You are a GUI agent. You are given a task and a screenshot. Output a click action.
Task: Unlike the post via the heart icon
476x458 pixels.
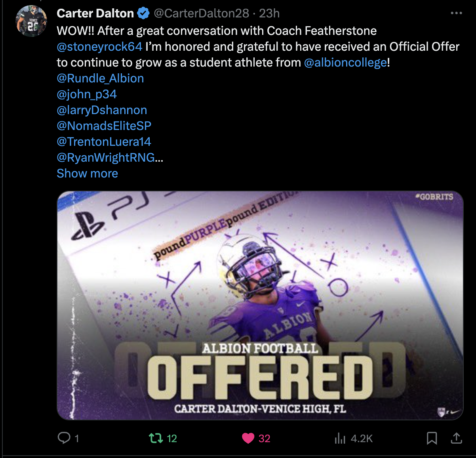(x=248, y=438)
